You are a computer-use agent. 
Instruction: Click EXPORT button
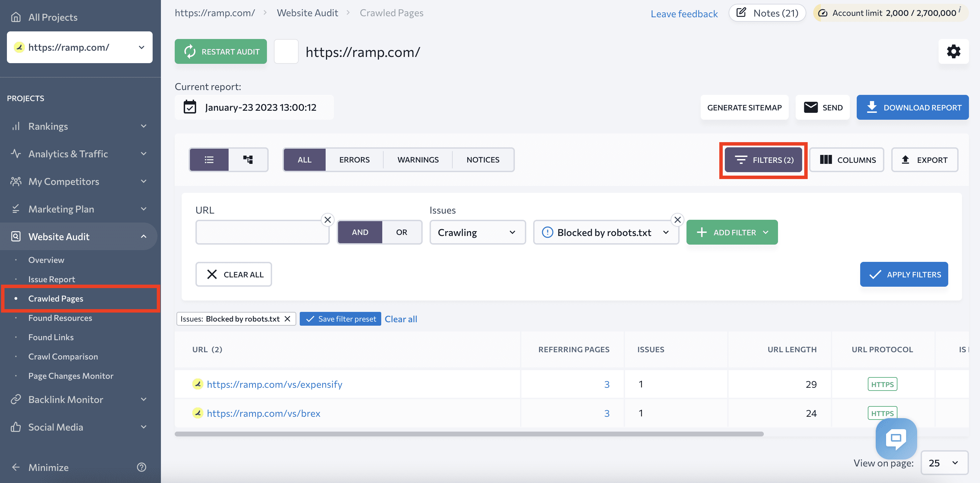pos(924,160)
